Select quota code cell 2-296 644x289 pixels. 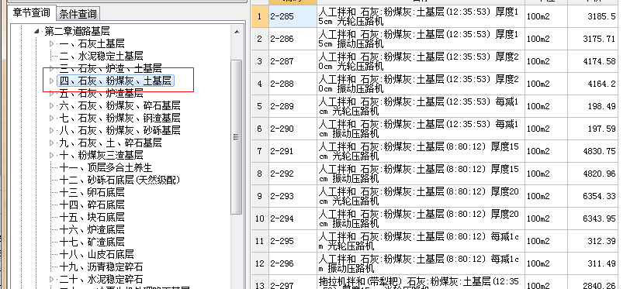pos(293,263)
